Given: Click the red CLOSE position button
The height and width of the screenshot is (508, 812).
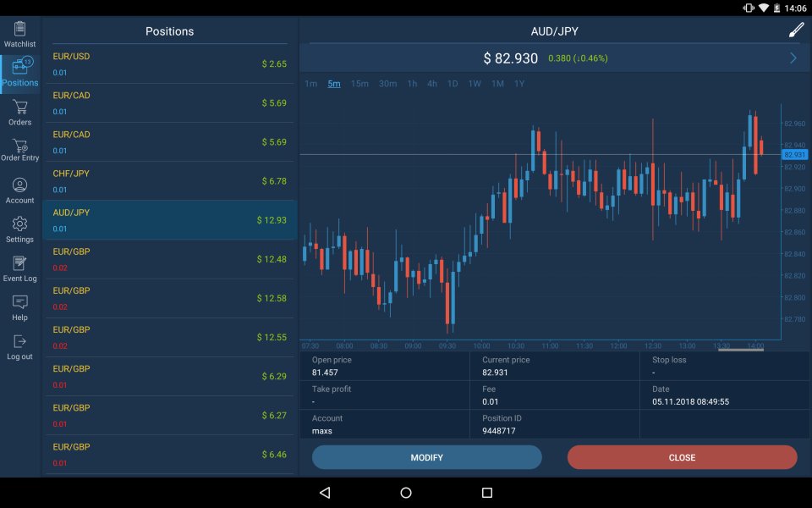Looking at the screenshot, I should point(682,457).
